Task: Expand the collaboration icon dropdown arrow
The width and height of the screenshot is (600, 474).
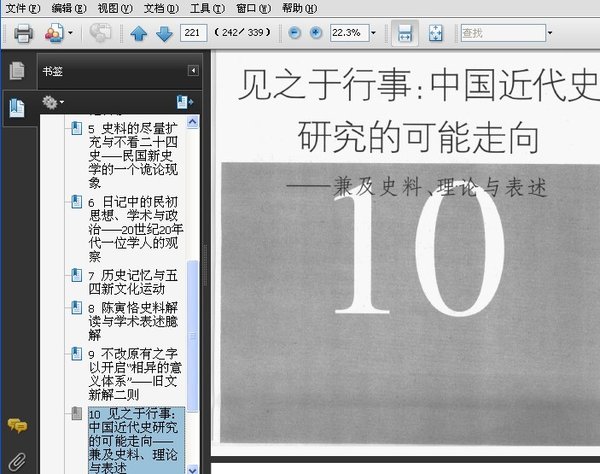Action: [70, 33]
